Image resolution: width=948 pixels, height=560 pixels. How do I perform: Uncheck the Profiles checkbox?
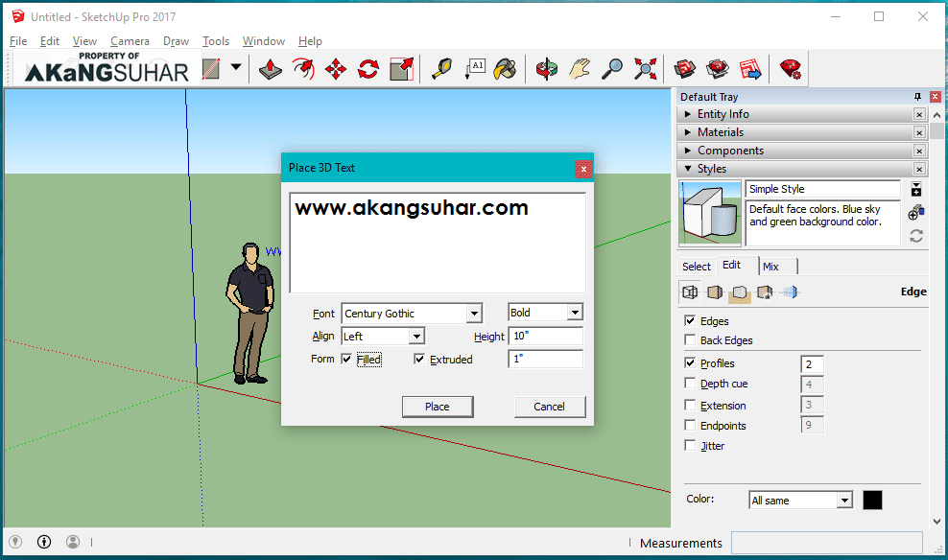690,362
